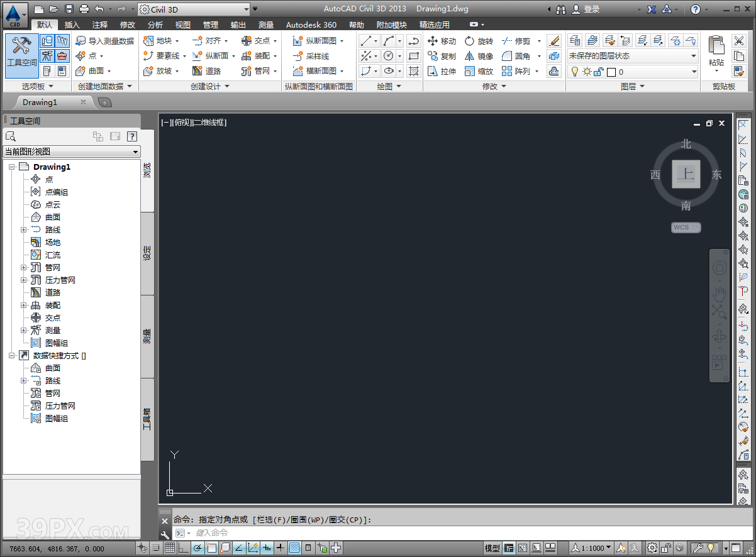The height and width of the screenshot is (557, 756).
Task: Click the 镜像 (Mirror) tool
Action: point(479,56)
